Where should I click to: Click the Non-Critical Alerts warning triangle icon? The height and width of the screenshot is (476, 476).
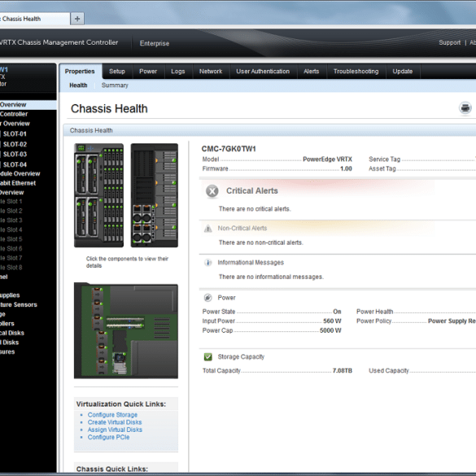point(208,229)
